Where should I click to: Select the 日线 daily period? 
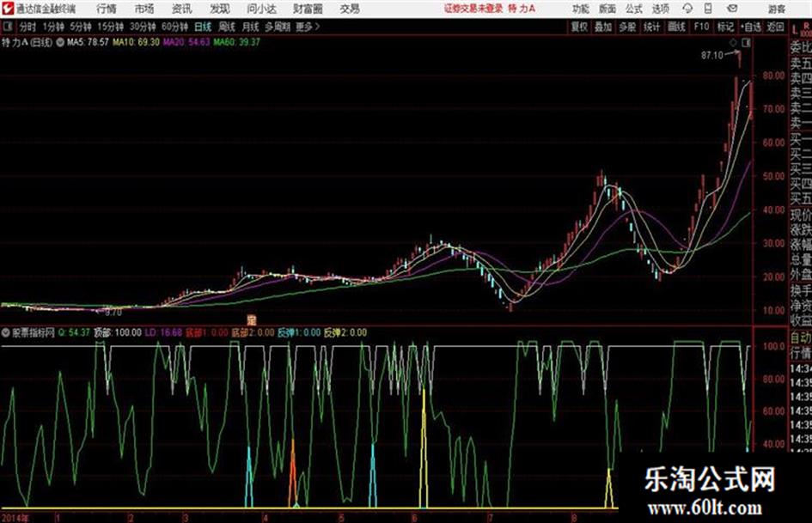point(203,27)
